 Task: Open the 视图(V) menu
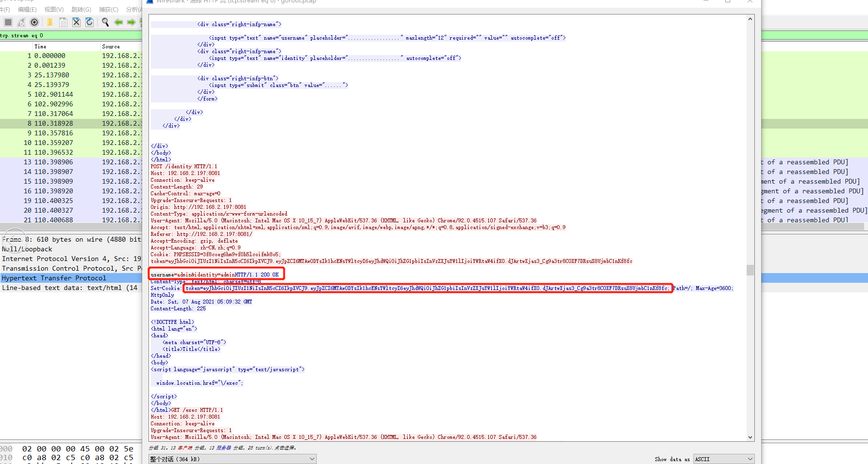pos(54,10)
